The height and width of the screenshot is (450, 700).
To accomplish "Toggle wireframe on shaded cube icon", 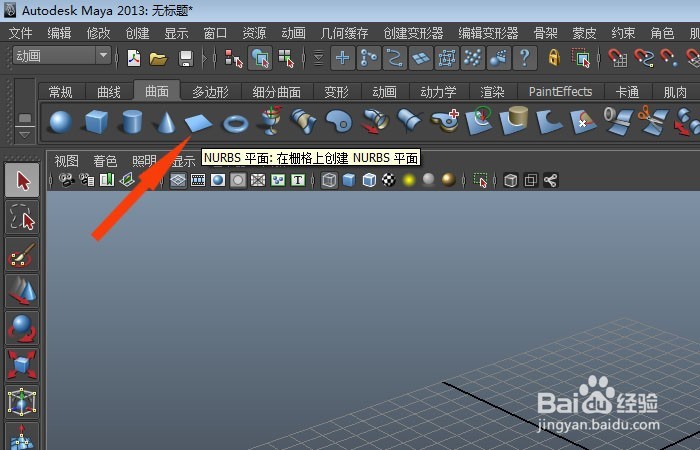I will coord(369,180).
